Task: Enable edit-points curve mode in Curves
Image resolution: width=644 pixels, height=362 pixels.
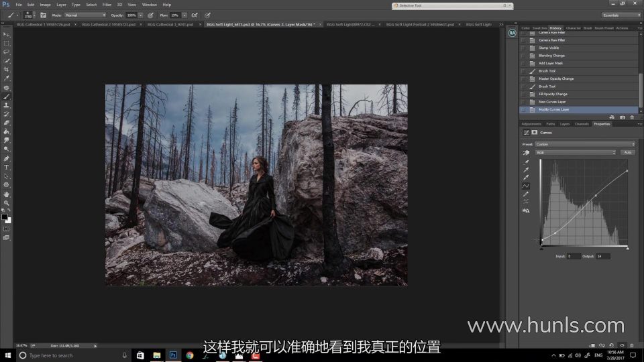Action: coord(526,186)
